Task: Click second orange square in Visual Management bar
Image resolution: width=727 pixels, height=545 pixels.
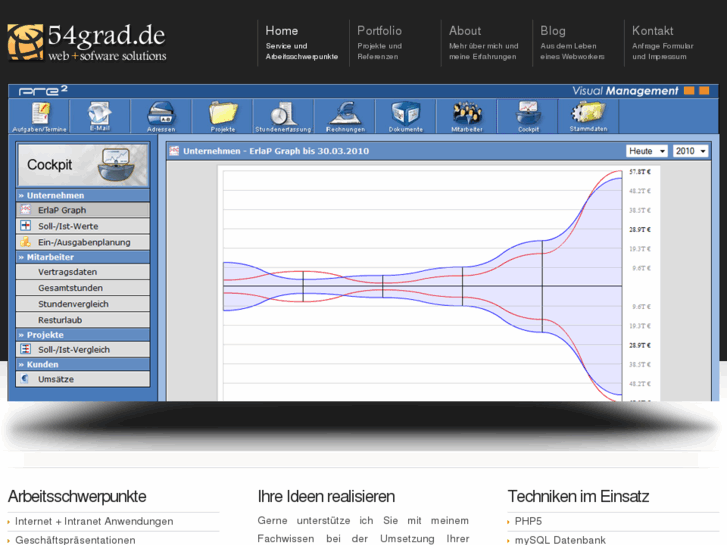Action: 704,90
